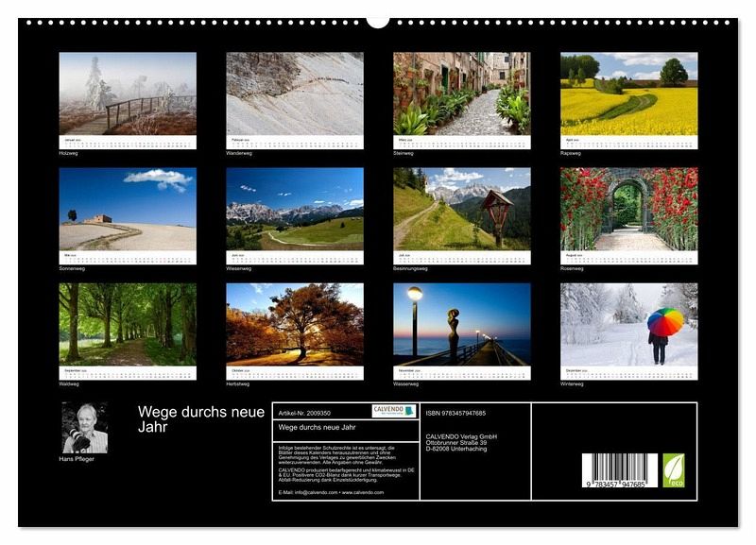Open the rocky slope Wanderweg photo

pos(295,94)
